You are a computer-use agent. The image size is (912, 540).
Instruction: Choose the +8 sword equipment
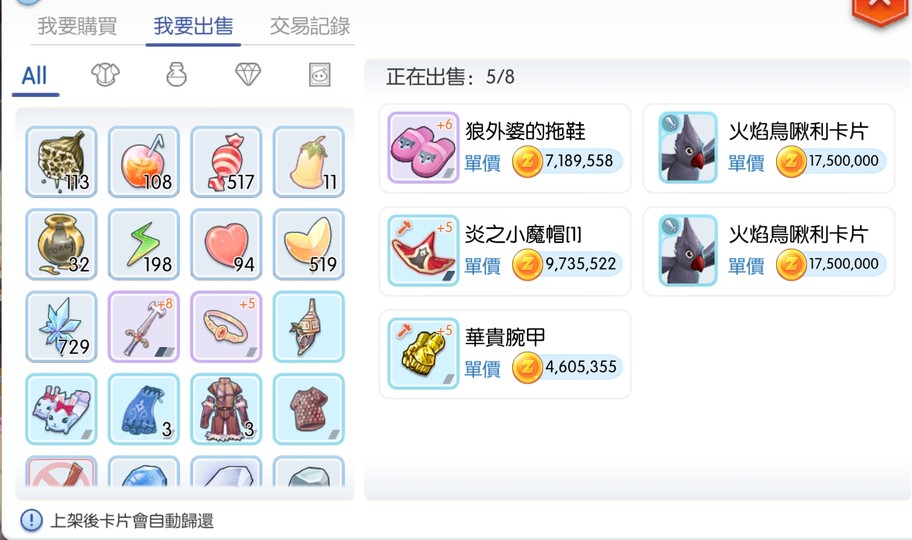pyautogui.click(x=144, y=327)
